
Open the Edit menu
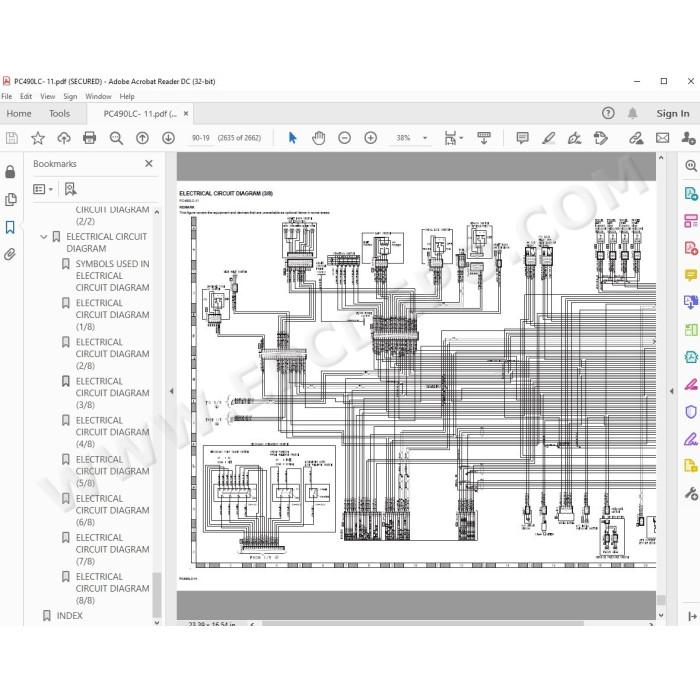tap(26, 96)
